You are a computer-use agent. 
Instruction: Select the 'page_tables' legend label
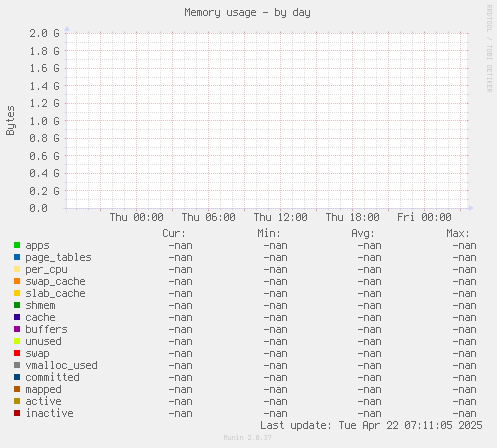coord(58,258)
